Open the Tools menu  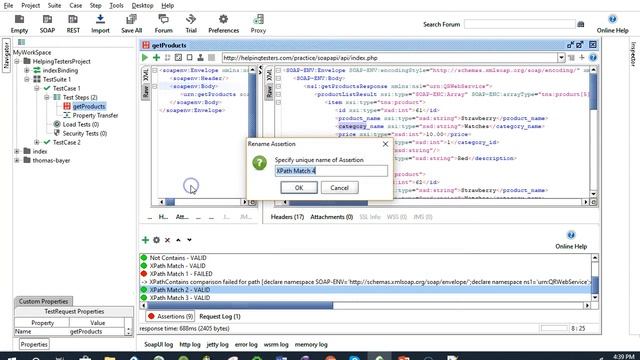pyautogui.click(x=116, y=6)
